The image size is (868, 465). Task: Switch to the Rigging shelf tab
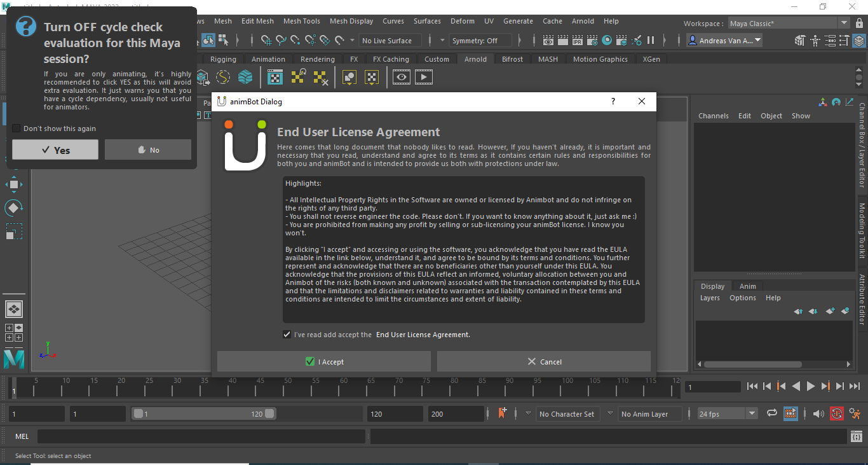[x=223, y=59]
